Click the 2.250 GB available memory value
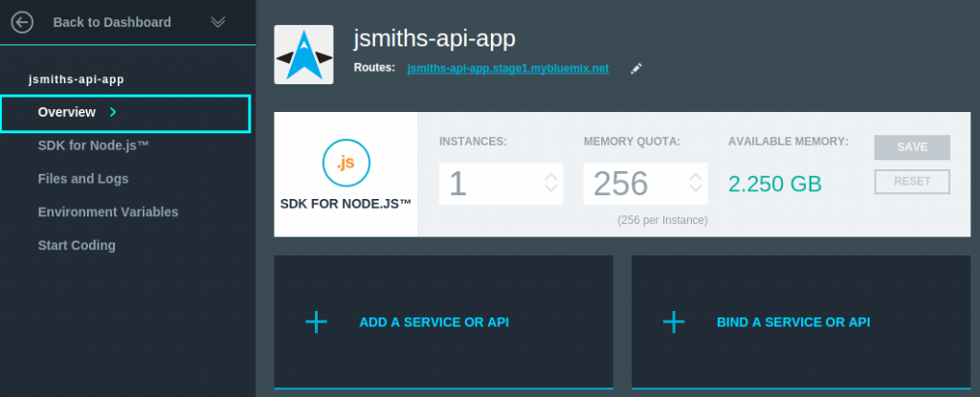This screenshot has width=980, height=397. (775, 184)
